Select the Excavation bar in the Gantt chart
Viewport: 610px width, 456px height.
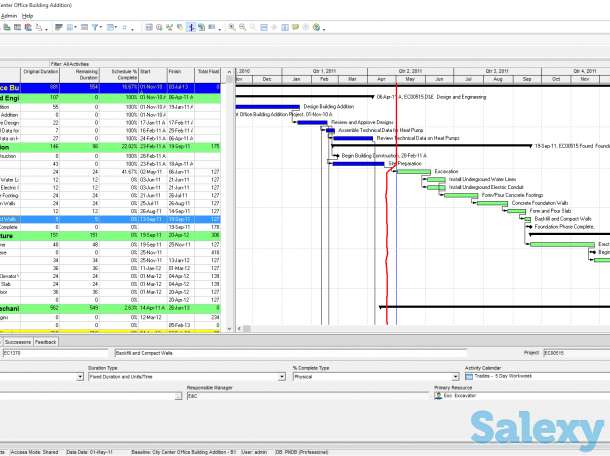point(415,171)
